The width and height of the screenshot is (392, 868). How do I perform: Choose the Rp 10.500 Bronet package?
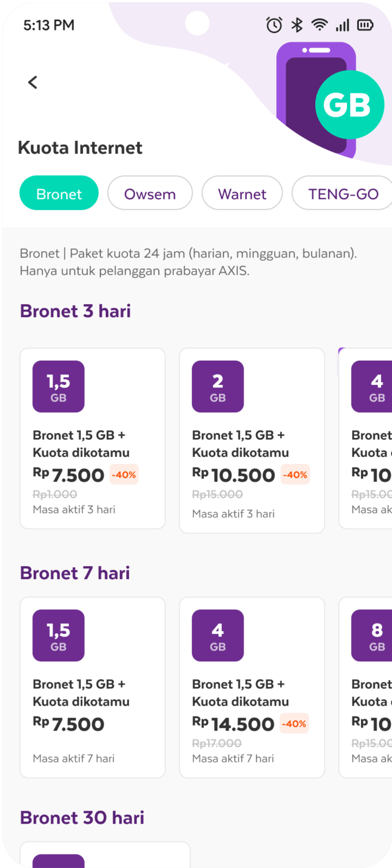252,440
